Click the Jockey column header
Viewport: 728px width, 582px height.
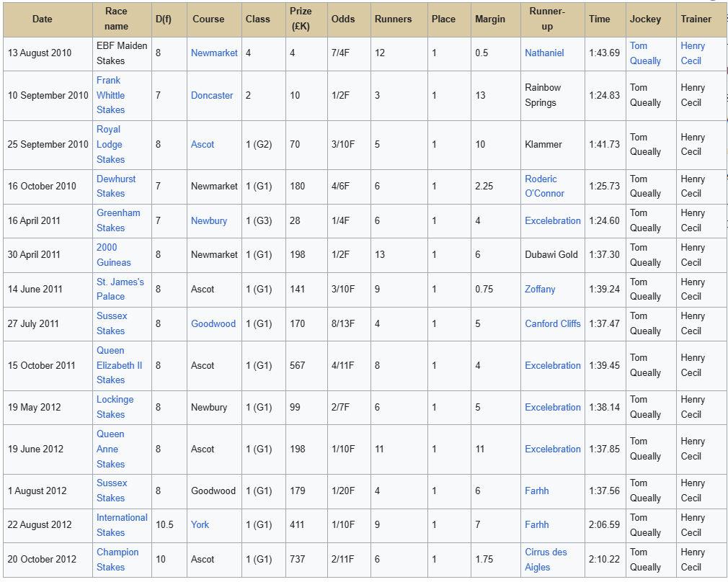tap(651, 19)
